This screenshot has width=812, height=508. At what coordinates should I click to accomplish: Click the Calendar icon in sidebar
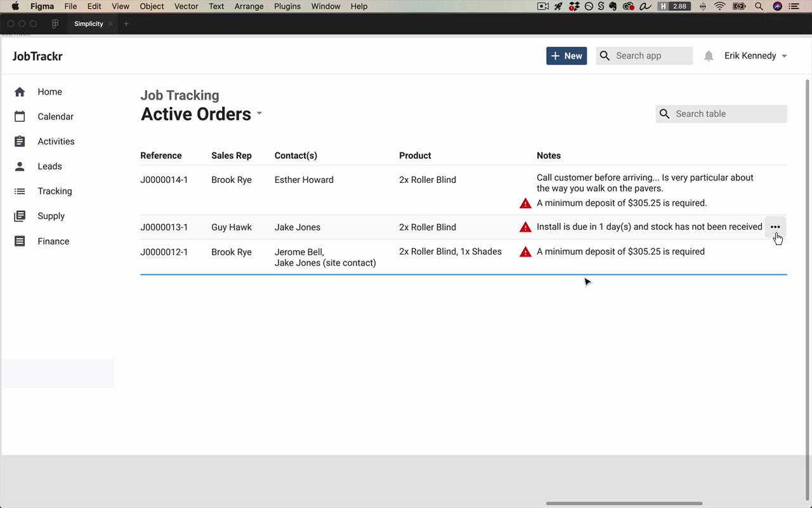pyautogui.click(x=20, y=117)
